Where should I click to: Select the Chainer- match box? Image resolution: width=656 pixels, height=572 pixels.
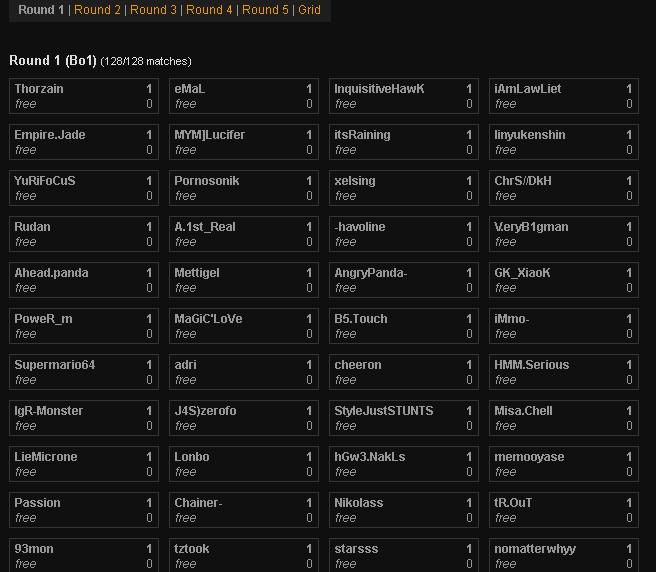198,503
